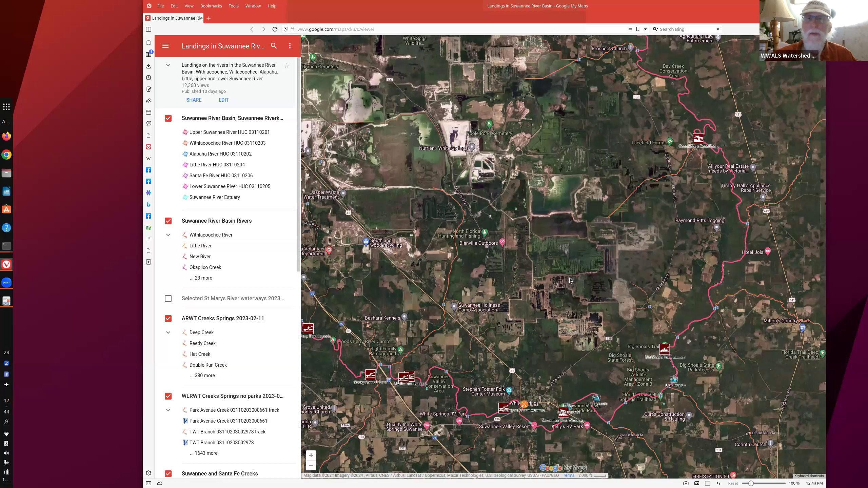868x488 pixels.
Task: Add a new web panel
Action: pyautogui.click(x=149, y=262)
